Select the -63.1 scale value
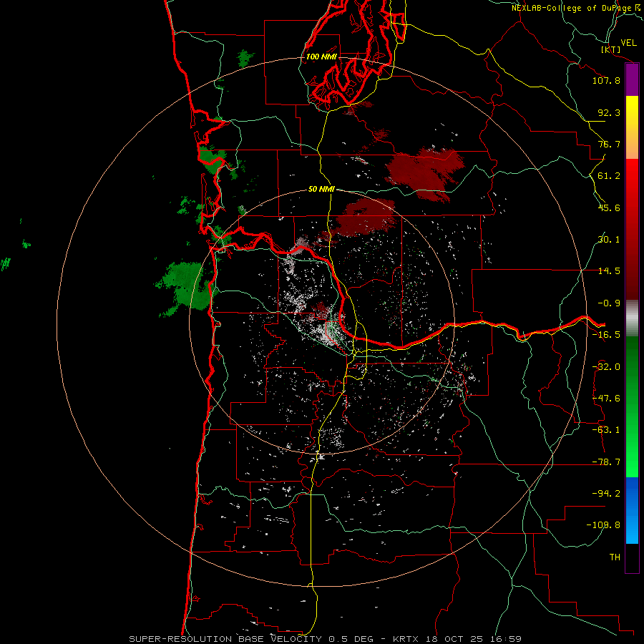 pyautogui.click(x=606, y=430)
